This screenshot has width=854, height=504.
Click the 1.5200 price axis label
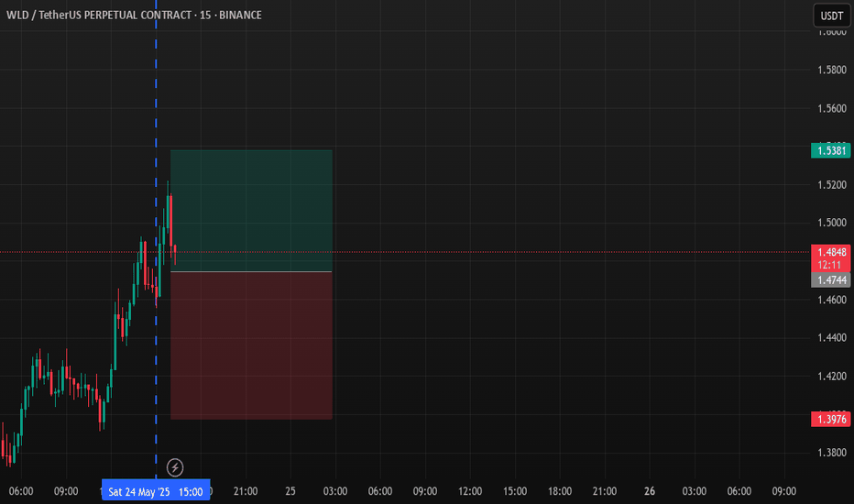[832, 185]
